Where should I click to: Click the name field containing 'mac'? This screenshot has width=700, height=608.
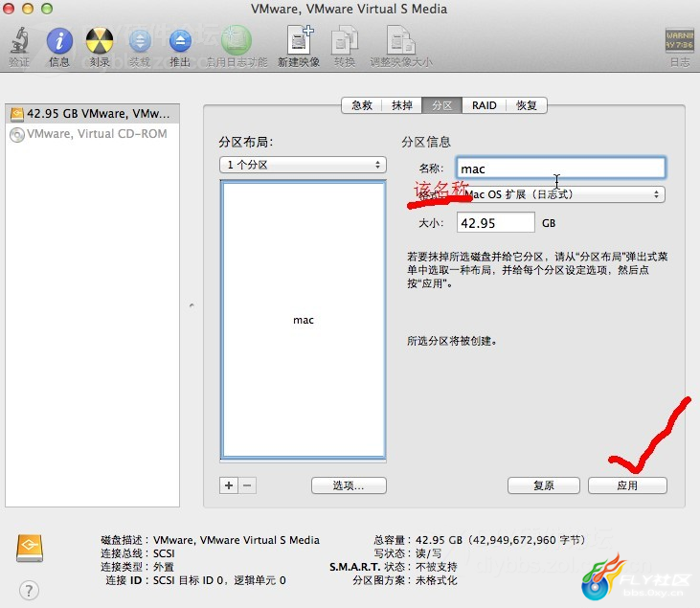[x=560, y=169]
